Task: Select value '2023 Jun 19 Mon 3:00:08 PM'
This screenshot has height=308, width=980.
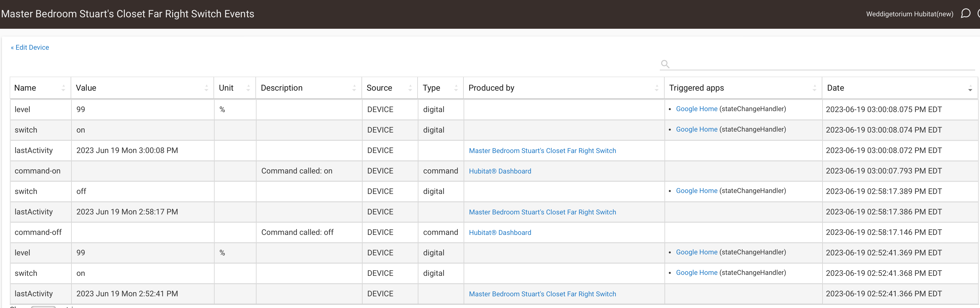Action: click(127, 151)
